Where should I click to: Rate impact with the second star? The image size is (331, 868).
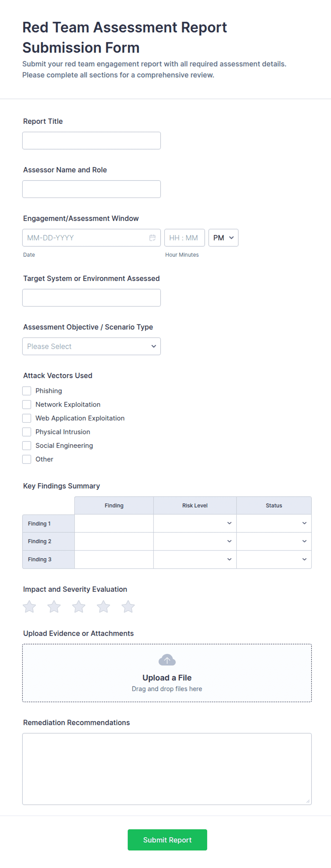[54, 607]
